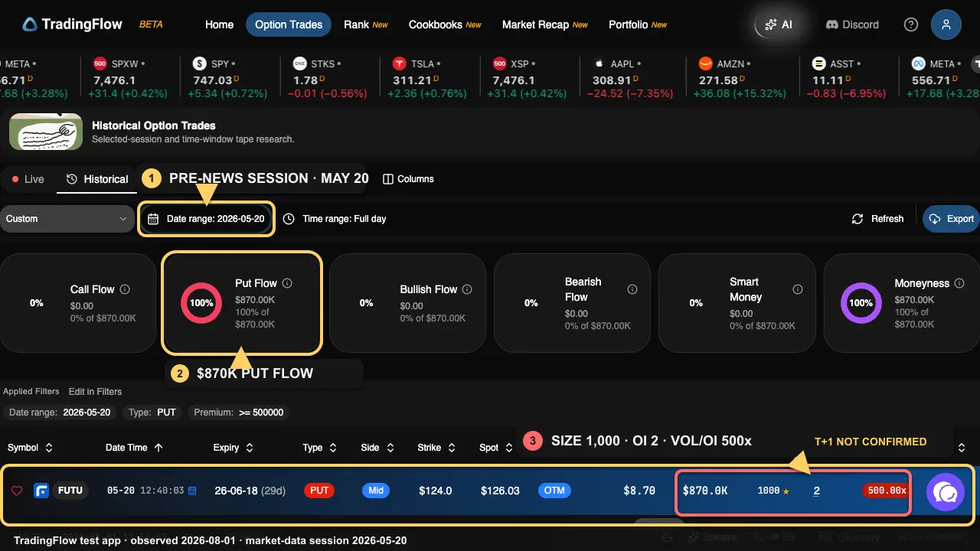Click the AMZN Amazon ticker icon
The image size is (980, 551).
(705, 64)
